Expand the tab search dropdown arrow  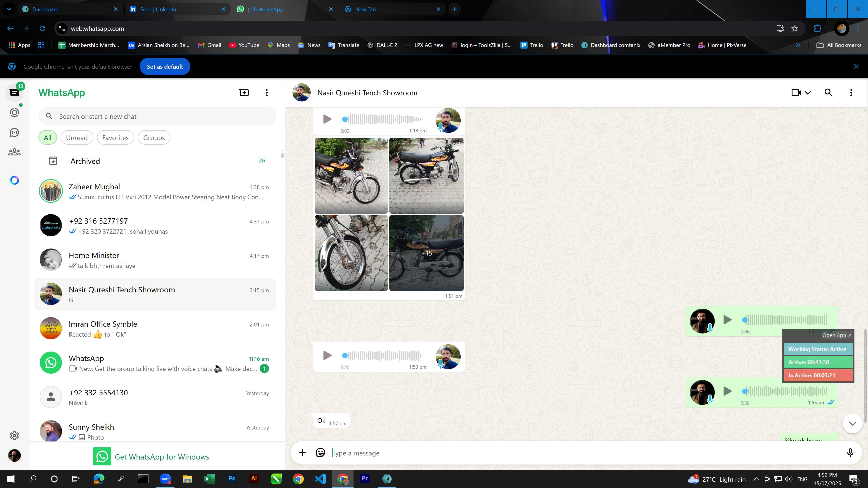click(9, 9)
